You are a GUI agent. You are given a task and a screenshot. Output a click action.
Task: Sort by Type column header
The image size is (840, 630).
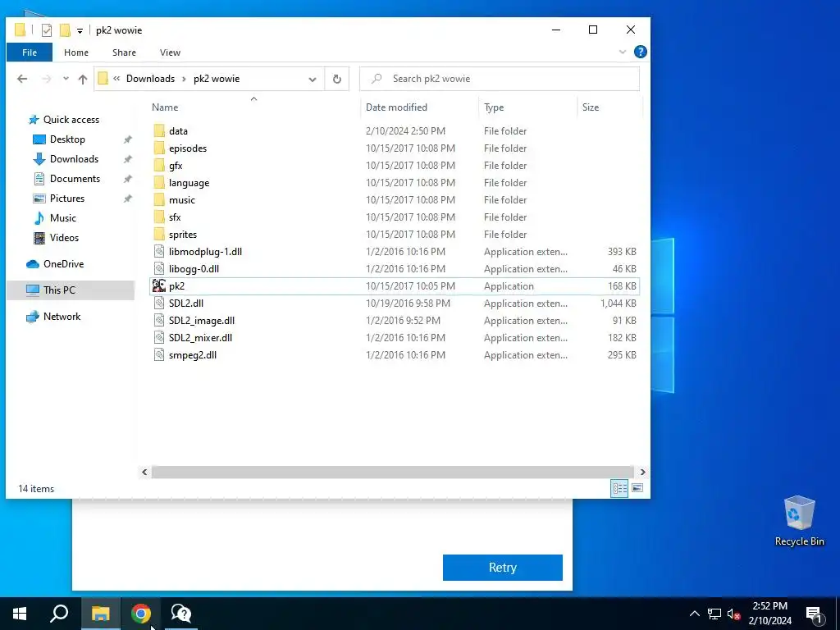(x=493, y=107)
